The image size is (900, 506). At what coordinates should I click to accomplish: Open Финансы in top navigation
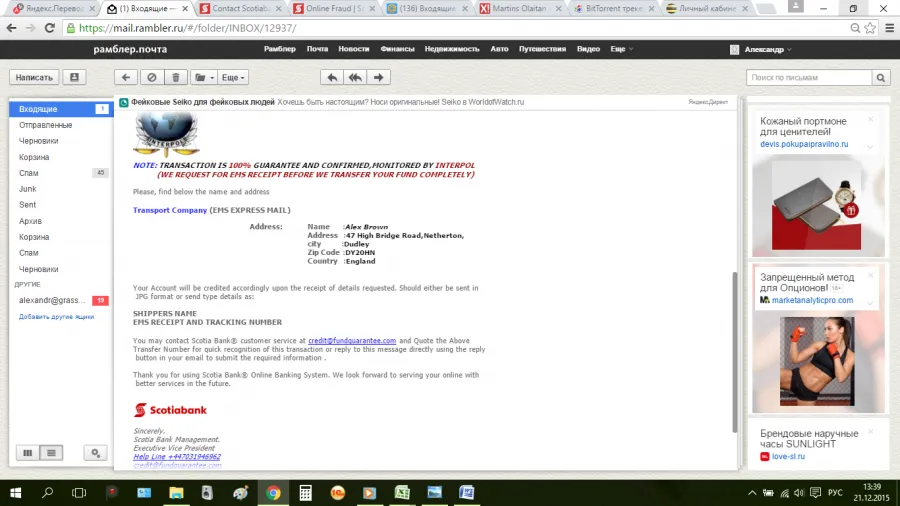pyautogui.click(x=397, y=49)
